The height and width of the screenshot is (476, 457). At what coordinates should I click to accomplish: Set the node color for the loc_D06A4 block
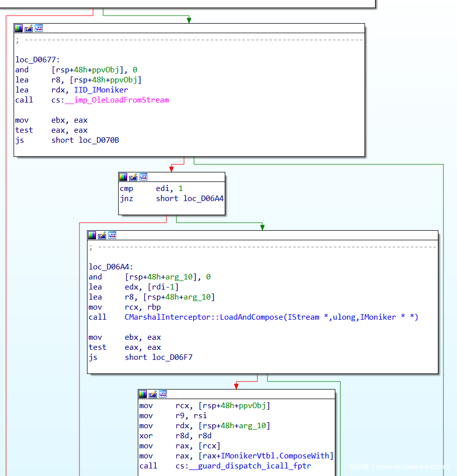92,235
